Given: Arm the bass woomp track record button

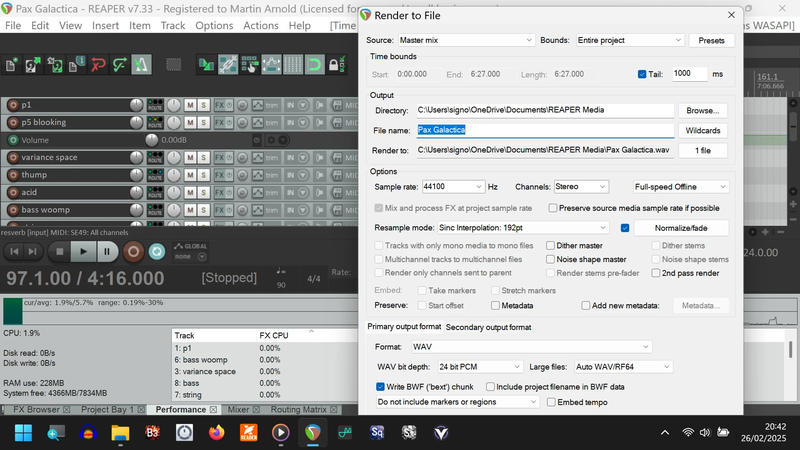Looking at the screenshot, I should [13, 210].
